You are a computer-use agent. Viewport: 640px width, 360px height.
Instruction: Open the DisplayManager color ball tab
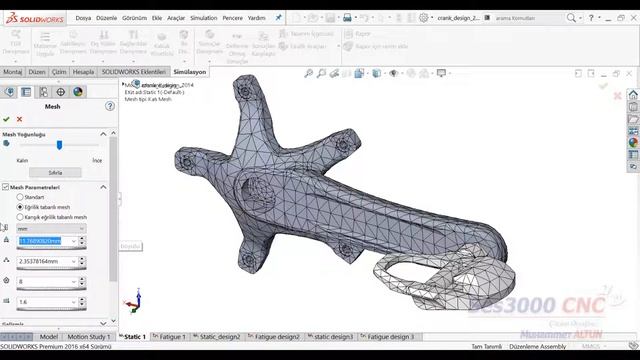pos(78,92)
